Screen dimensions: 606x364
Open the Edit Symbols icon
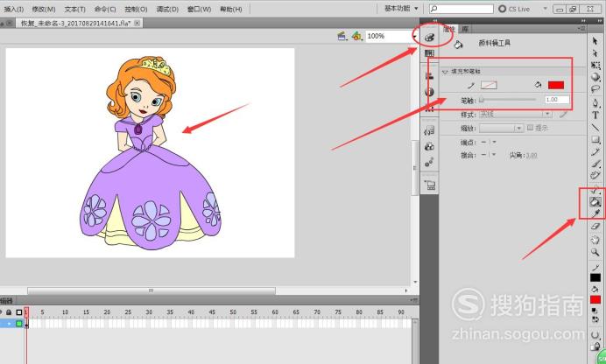356,36
